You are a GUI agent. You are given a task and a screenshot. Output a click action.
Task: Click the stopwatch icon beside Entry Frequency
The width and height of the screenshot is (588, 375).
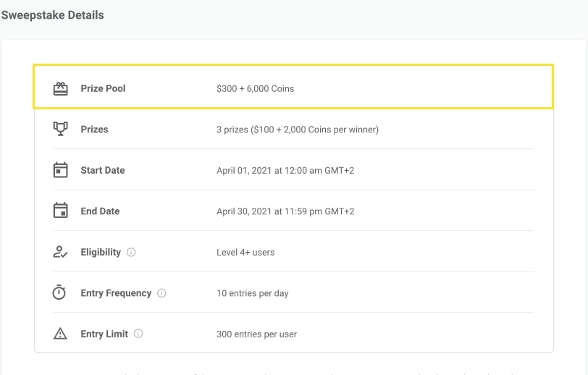point(61,293)
